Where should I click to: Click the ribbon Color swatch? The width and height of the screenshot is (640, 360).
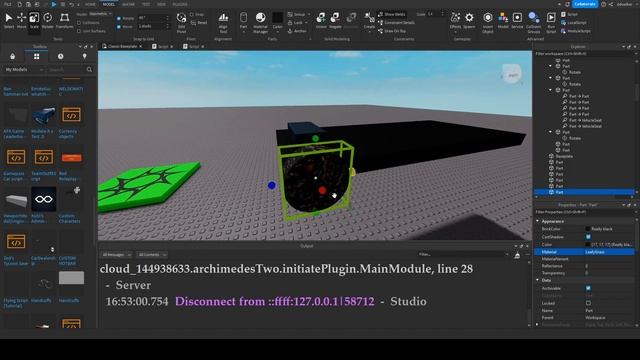278,18
